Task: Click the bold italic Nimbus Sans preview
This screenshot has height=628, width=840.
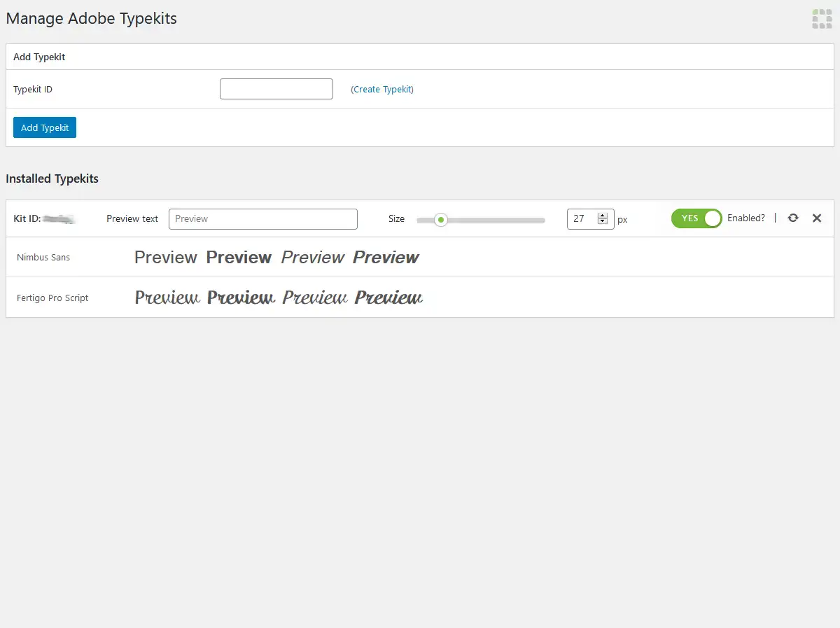Action: [386, 258]
